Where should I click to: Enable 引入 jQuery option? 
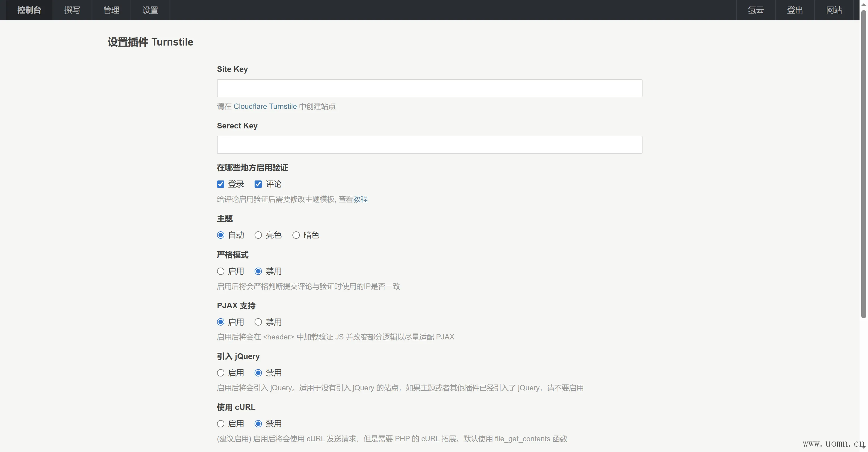coord(221,373)
